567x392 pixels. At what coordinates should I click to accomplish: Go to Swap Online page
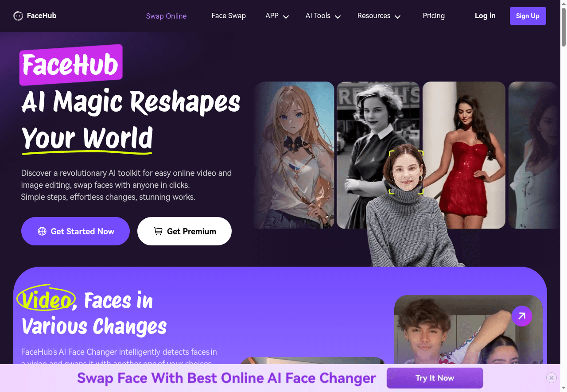pos(166,16)
